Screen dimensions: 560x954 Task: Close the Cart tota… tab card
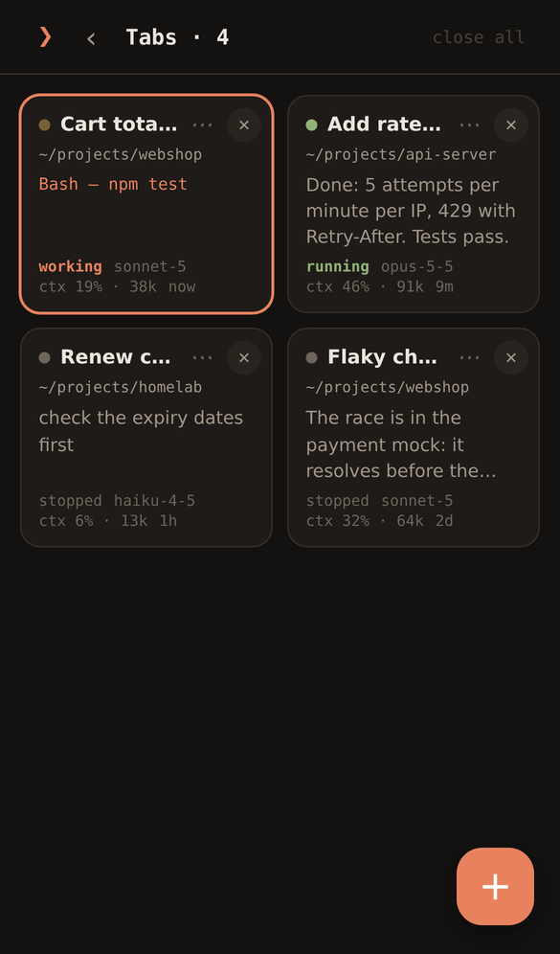point(244,125)
